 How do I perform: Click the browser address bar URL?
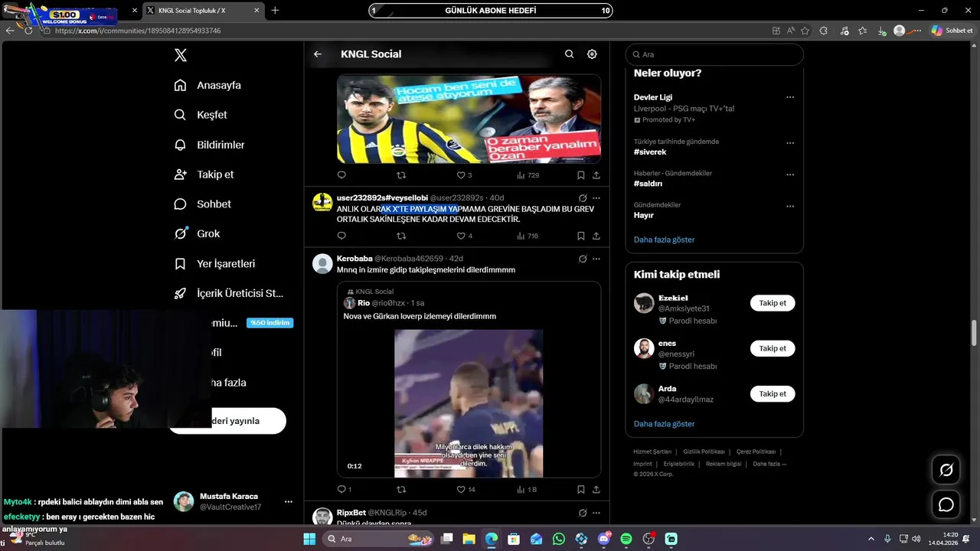click(138, 31)
